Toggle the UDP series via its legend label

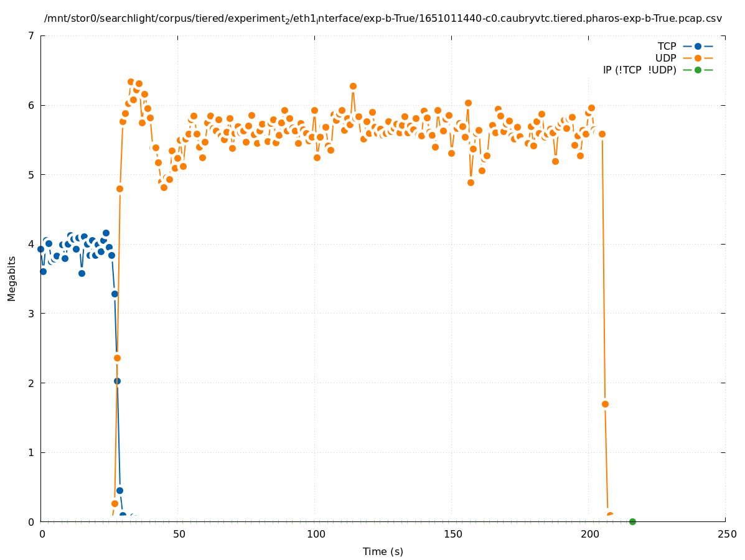(x=665, y=58)
